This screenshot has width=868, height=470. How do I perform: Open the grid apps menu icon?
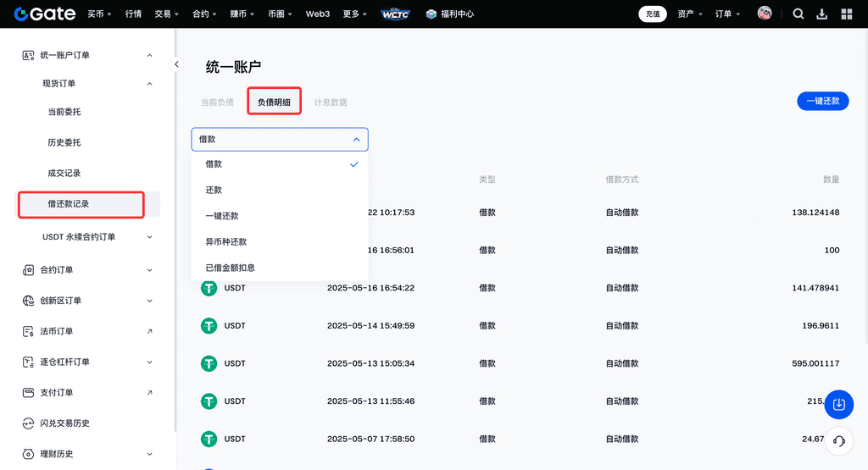tap(846, 14)
